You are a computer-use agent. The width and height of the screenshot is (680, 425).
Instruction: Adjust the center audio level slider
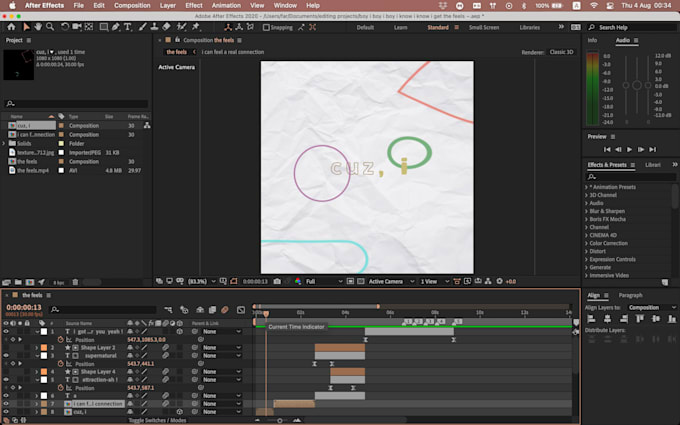click(636, 85)
